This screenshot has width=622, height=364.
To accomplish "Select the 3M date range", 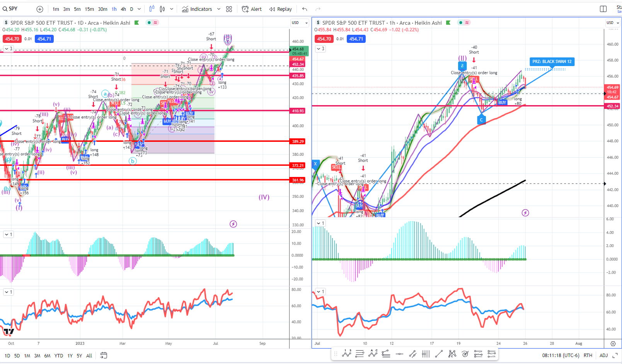I will (x=37, y=355).
